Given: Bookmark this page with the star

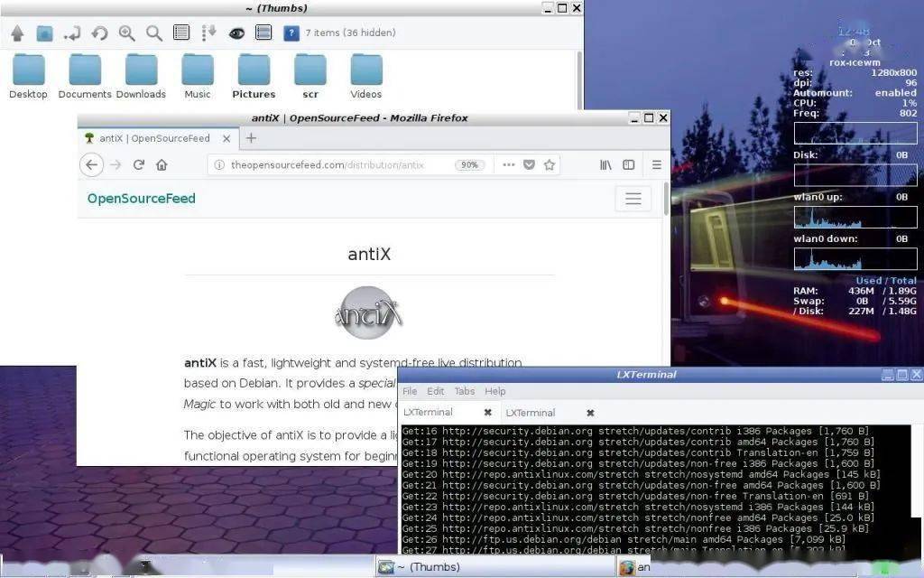Looking at the screenshot, I should coord(550,165).
